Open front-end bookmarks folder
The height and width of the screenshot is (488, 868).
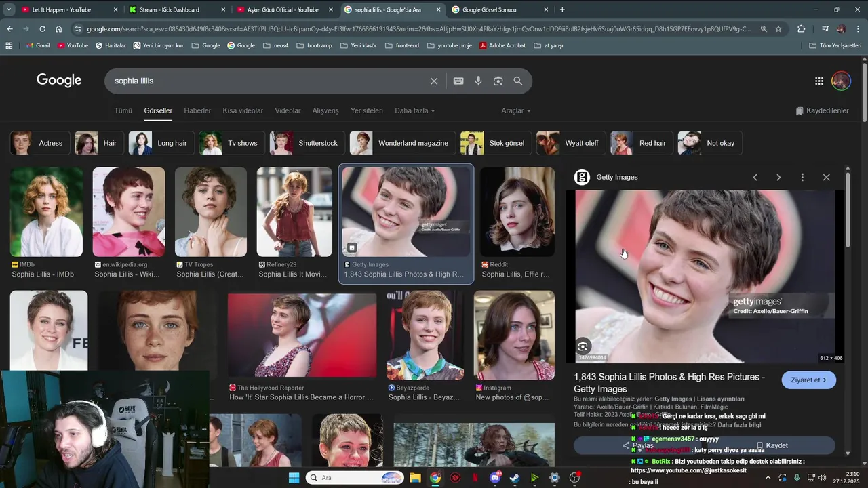(401, 45)
